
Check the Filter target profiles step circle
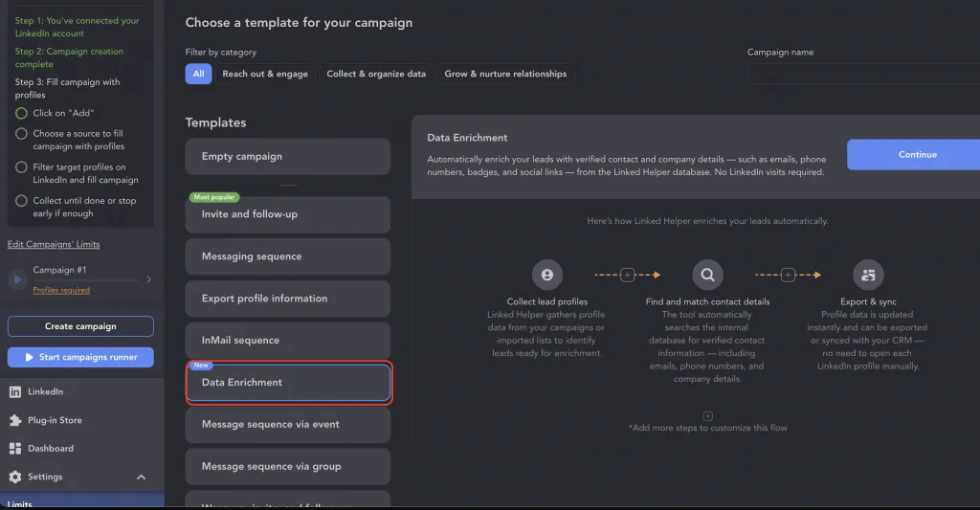(x=21, y=166)
